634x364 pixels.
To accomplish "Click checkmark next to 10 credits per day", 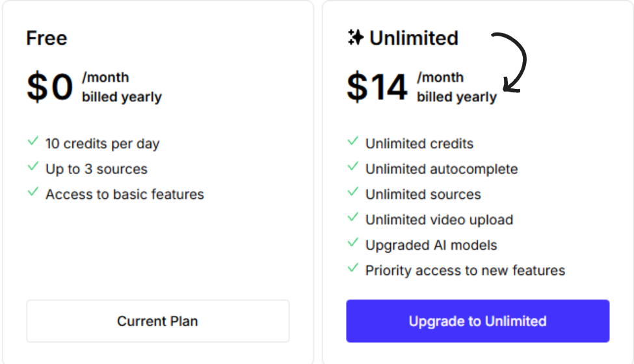I will tap(33, 142).
